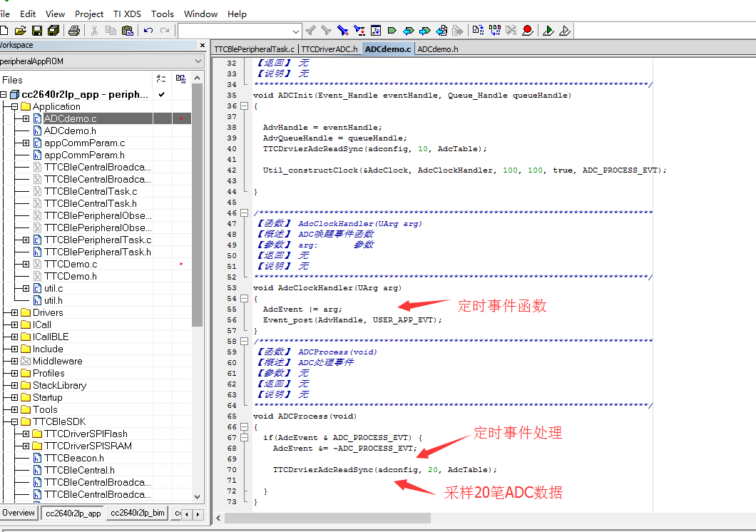The height and width of the screenshot is (532, 756).
Task: Compile the current file
Action: point(478,31)
